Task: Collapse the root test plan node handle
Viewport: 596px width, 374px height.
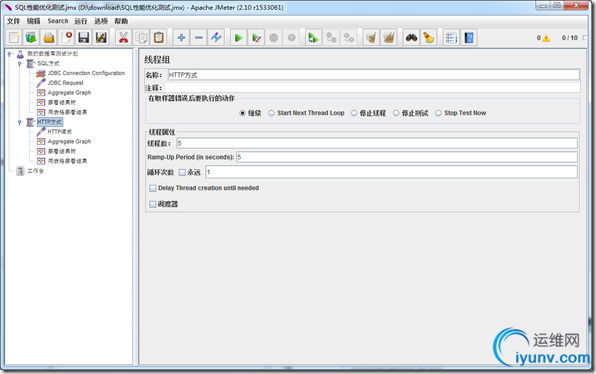Action: coord(10,54)
